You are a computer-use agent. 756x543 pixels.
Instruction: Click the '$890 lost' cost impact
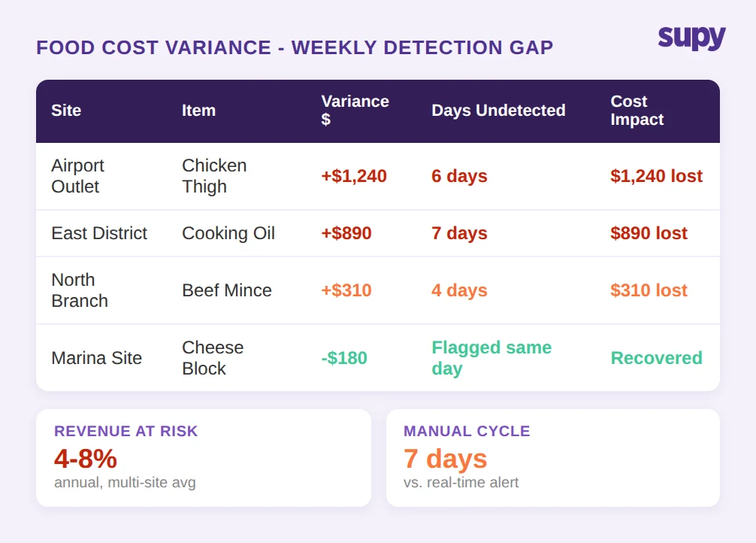[649, 233]
